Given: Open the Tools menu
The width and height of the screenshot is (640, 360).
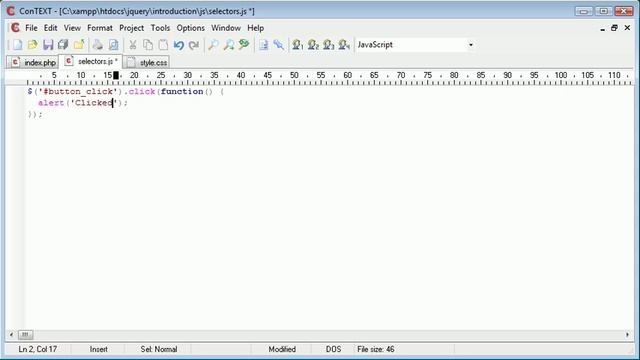Looking at the screenshot, I should point(160,28).
